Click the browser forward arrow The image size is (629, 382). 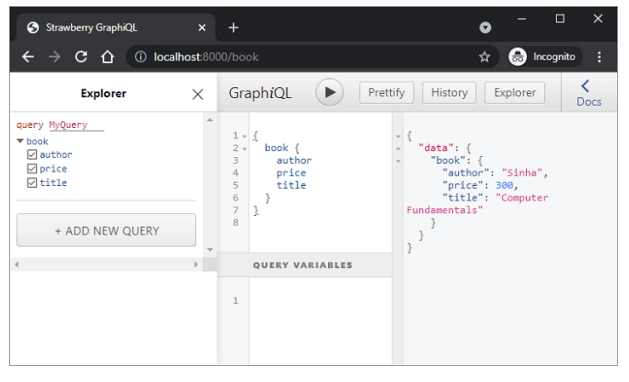[54, 57]
